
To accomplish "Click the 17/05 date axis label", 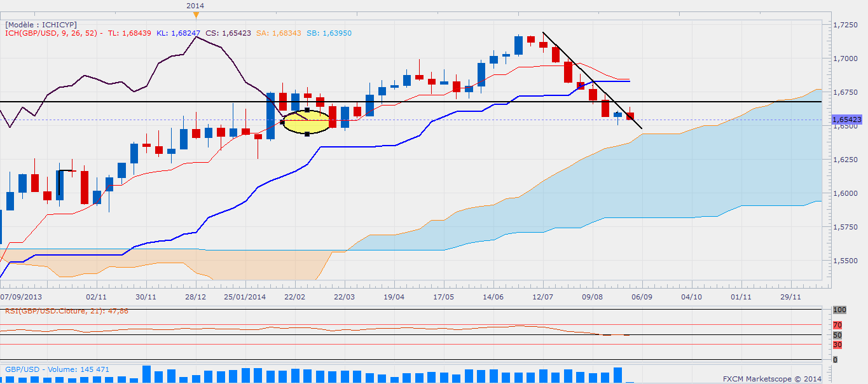I will pyautogui.click(x=443, y=297).
